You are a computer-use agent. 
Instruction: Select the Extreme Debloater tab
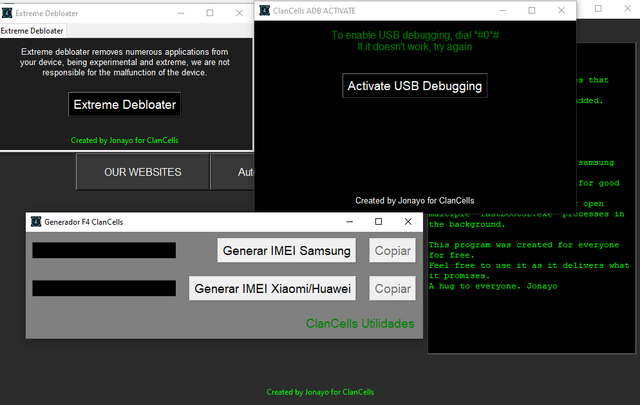tap(32, 31)
